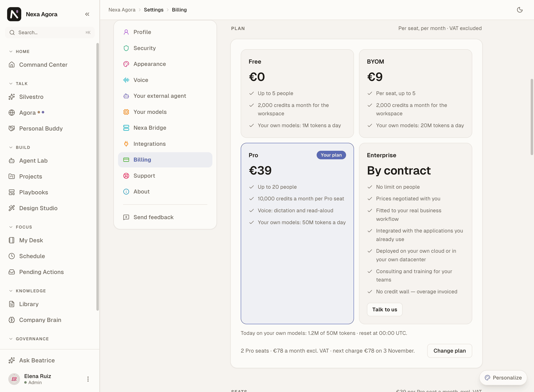Open Ask Beatrice sparkle icon
The width and height of the screenshot is (534, 392).
pyautogui.click(x=12, y=360)
